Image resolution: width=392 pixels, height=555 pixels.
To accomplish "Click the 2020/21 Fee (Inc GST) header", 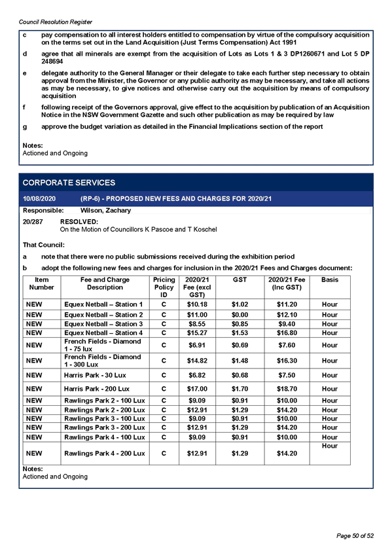I will pos(287,283).
